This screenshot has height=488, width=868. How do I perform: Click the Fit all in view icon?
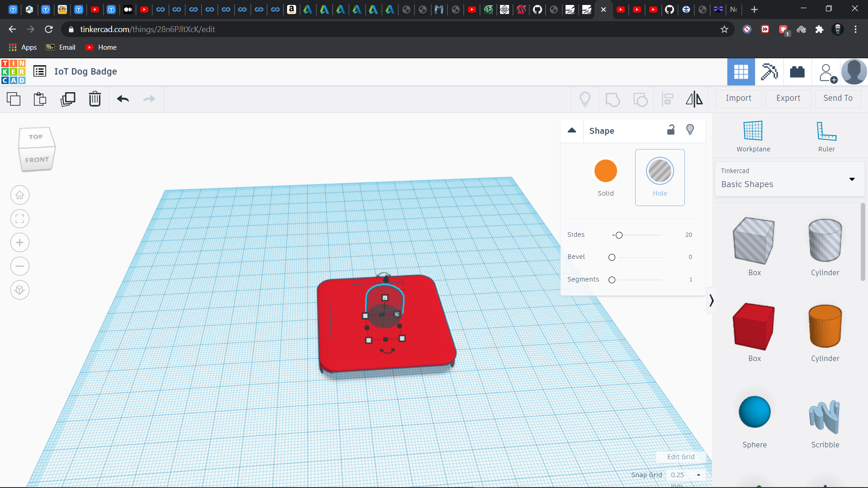coord(20,219)
